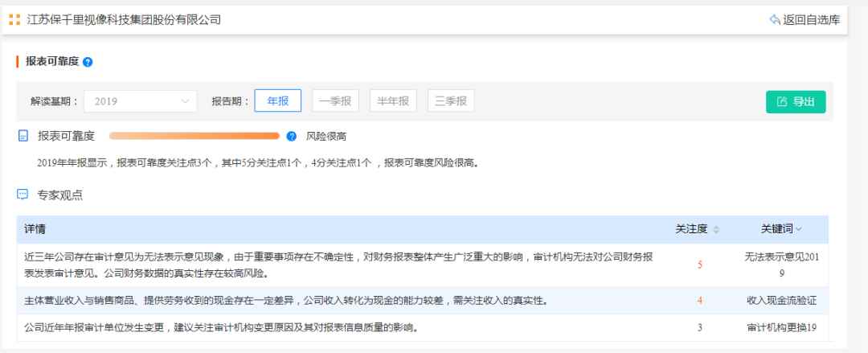Select row about 无法表示意见 audit opinion

click(423, 265)
